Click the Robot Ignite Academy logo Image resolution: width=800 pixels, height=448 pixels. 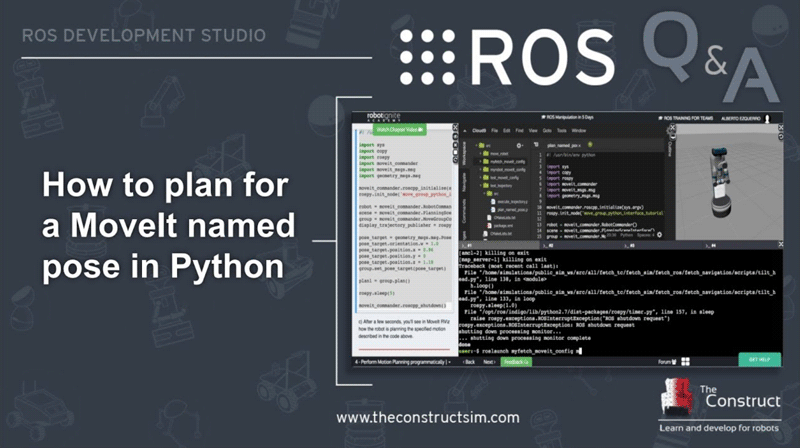(384, 117)
